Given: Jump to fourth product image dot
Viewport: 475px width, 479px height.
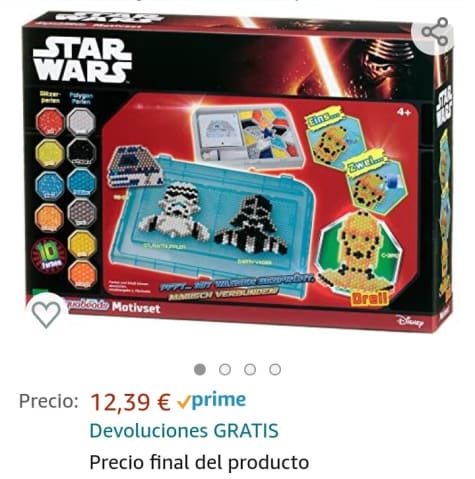Looking at the screenshot, I should click(275, 369).
